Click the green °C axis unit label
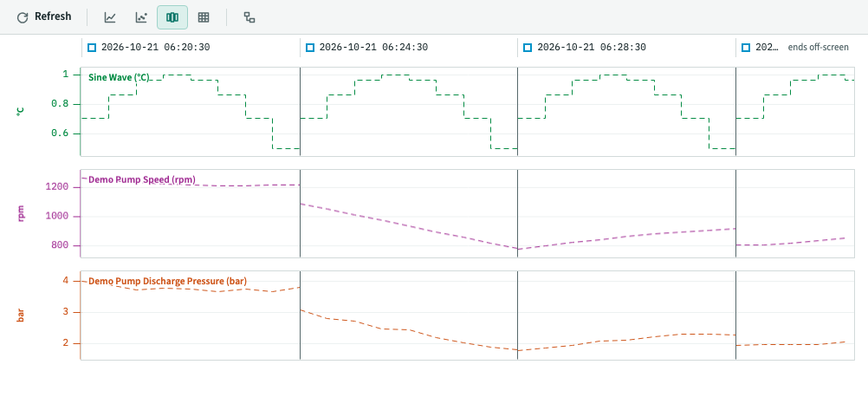Viewport: 868px width, 410px height. point(21,111)
